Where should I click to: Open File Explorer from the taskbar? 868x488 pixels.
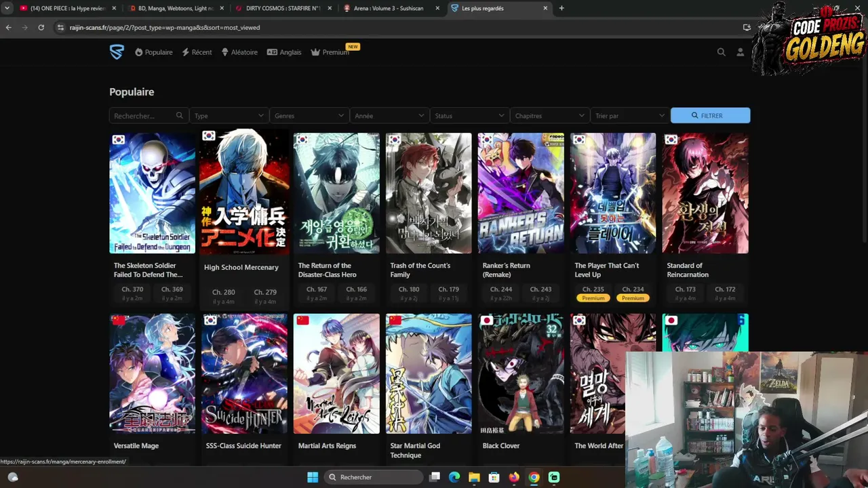click(x=474, y=477)
